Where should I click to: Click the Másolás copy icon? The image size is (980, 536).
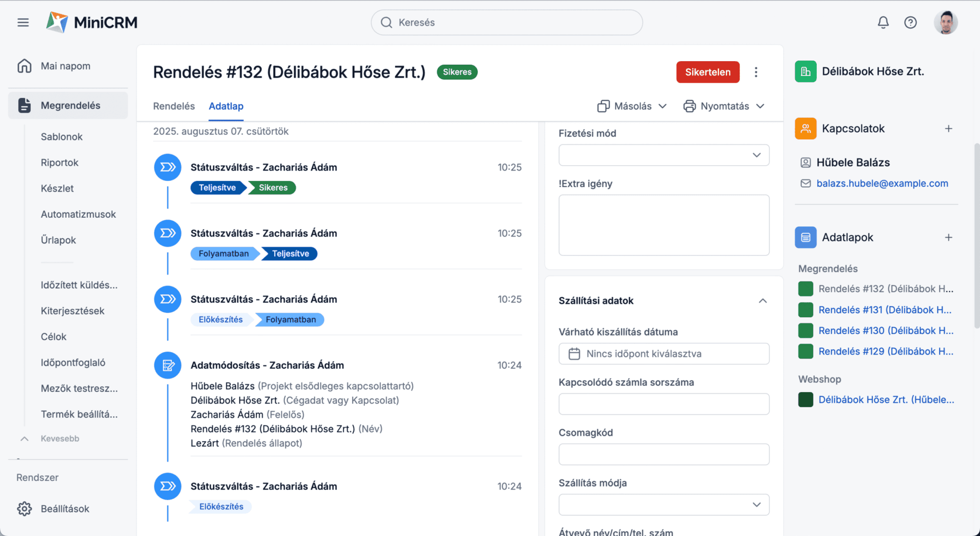(603, 106)
